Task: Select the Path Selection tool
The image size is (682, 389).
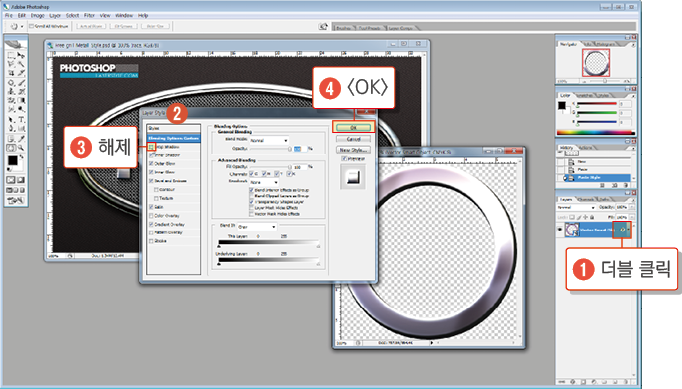Action: (11, 119)
